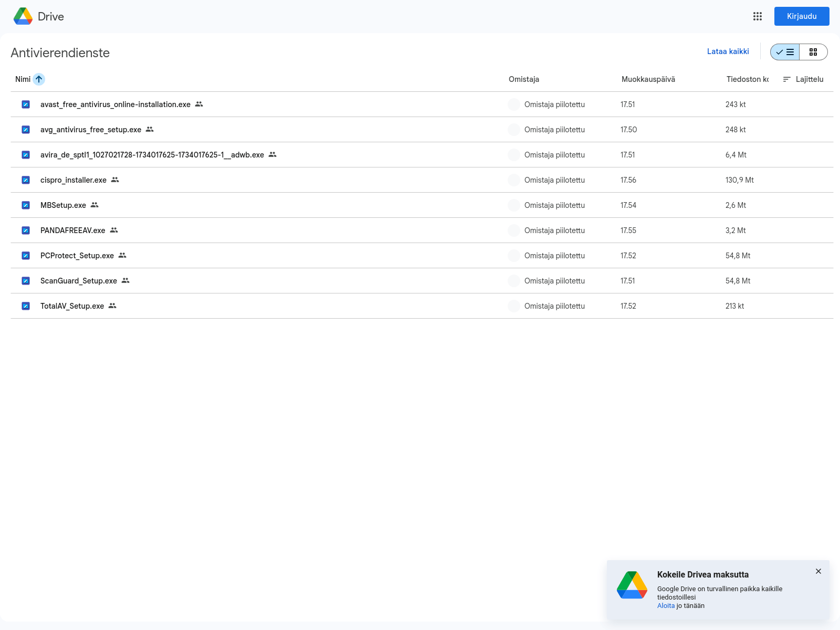Screen dimensions: 840x630
Task: Click shared icon next to cispro_installer.exe
Action: pos(115,180)
